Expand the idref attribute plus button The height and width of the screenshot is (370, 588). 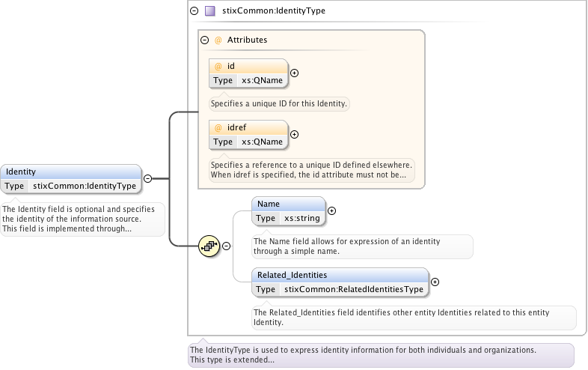(x=294, y=135)
